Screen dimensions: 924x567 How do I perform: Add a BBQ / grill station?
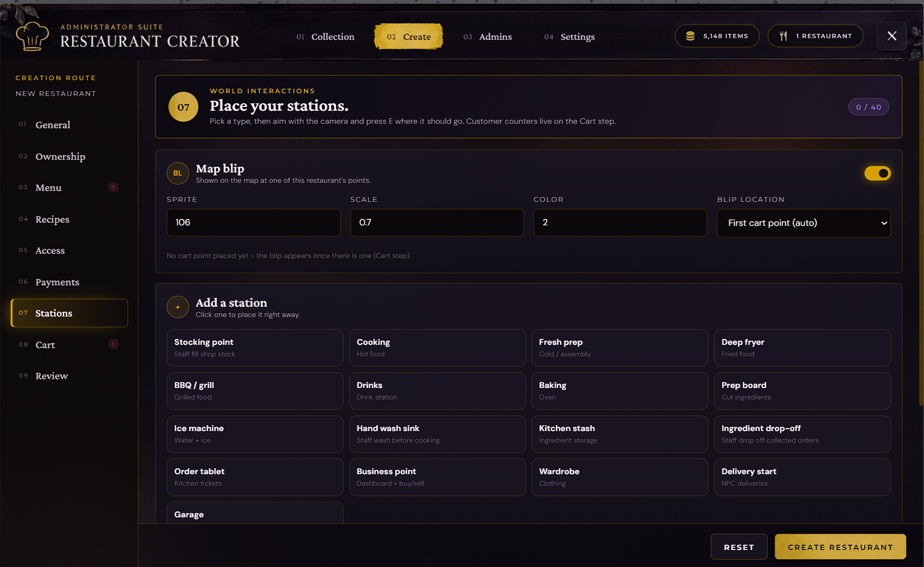point(255,391)
